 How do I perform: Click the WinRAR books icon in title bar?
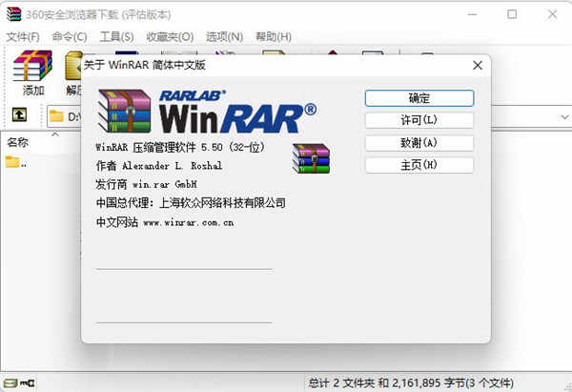pyautogui.click(x=14, y=14)
